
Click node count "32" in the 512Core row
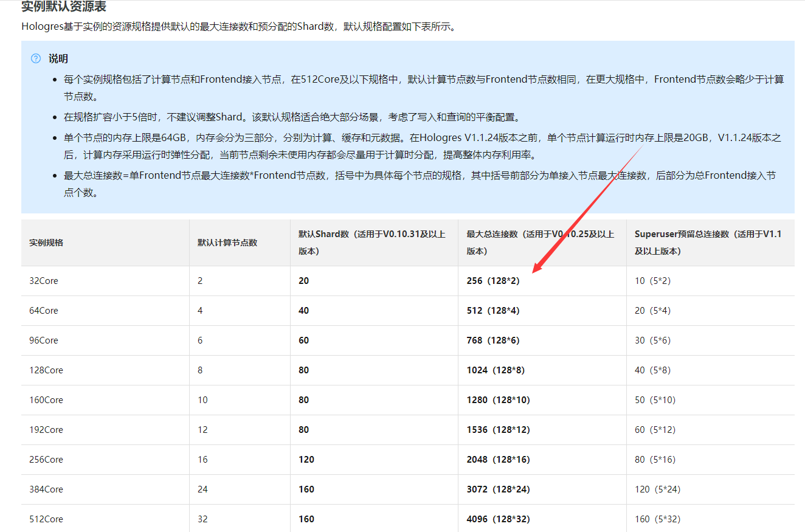pos(202,519)
